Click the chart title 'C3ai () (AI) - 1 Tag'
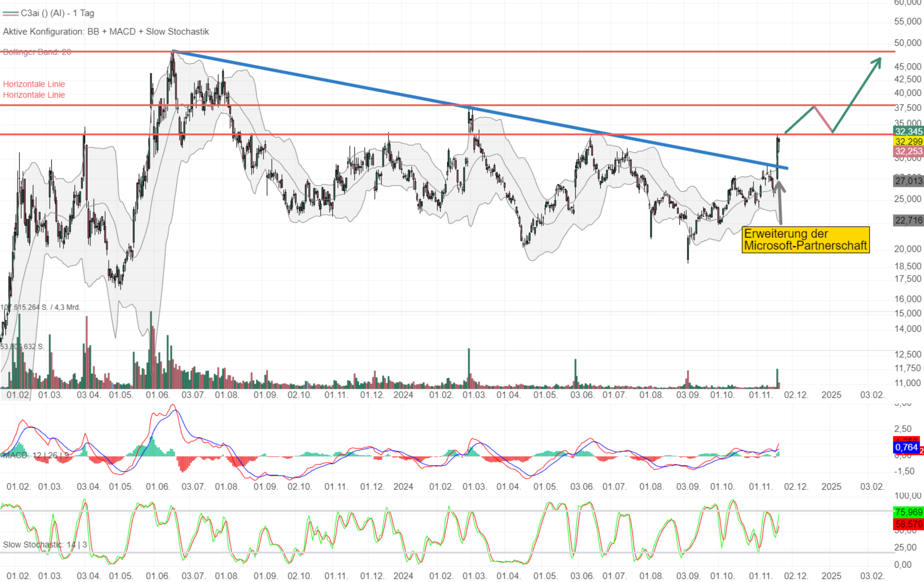924x582 pixels. 57,13
